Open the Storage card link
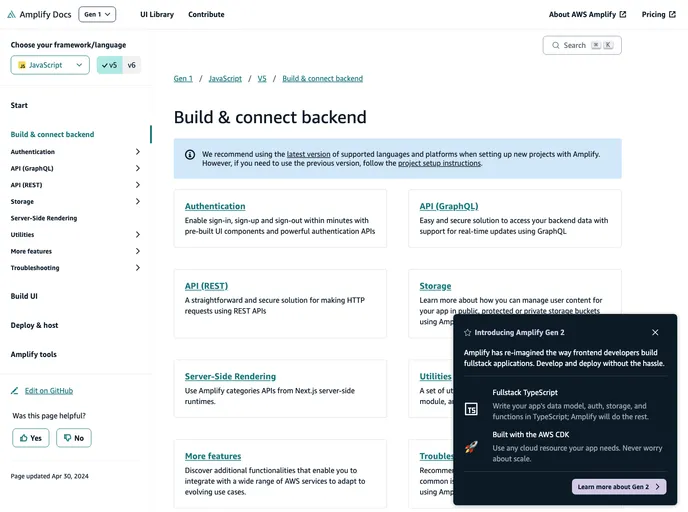The width and height of the screenshot is (688, 512). [x=435, y=286]
